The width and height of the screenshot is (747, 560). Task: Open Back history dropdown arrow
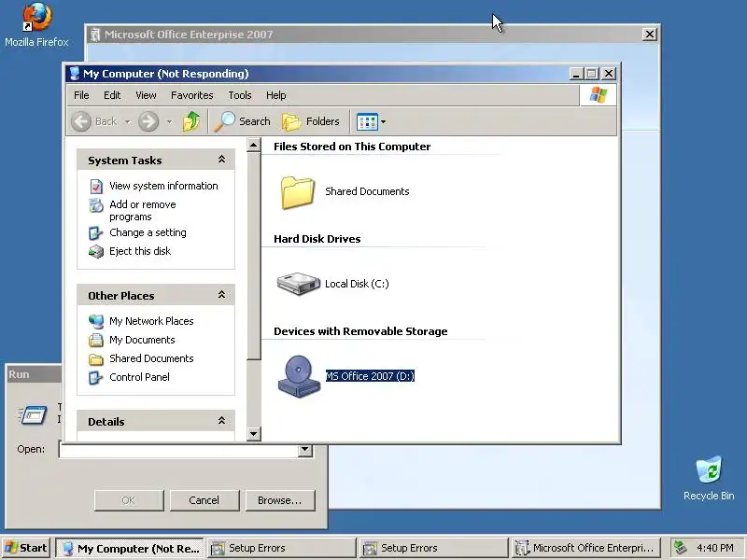[127, 122]
